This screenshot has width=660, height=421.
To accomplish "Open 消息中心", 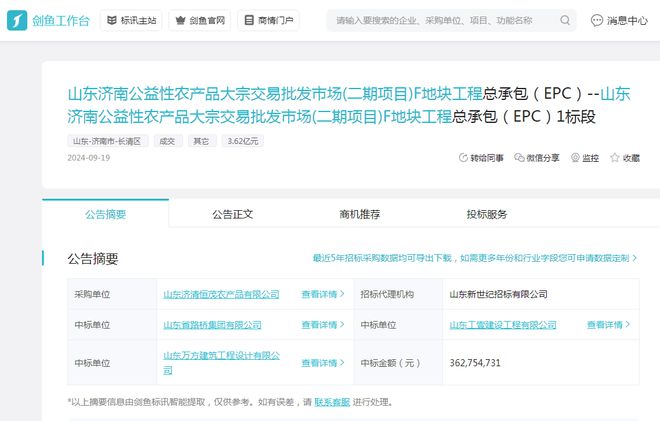I will (x=620, y=20).
